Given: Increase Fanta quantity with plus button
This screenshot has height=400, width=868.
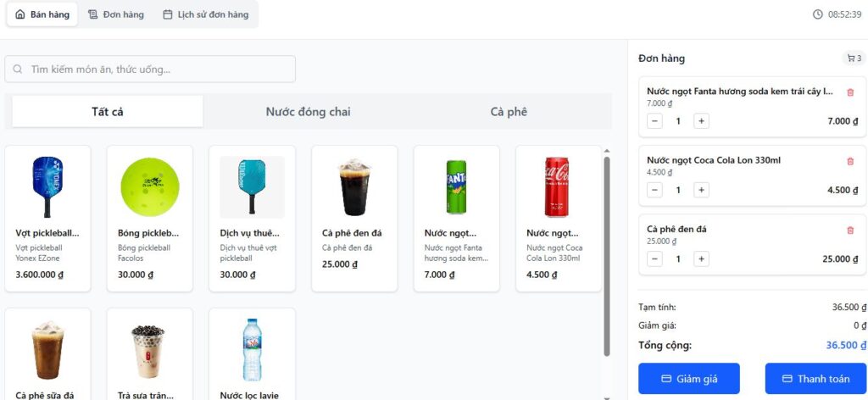Looking at the screenshot, I should 701,121.
